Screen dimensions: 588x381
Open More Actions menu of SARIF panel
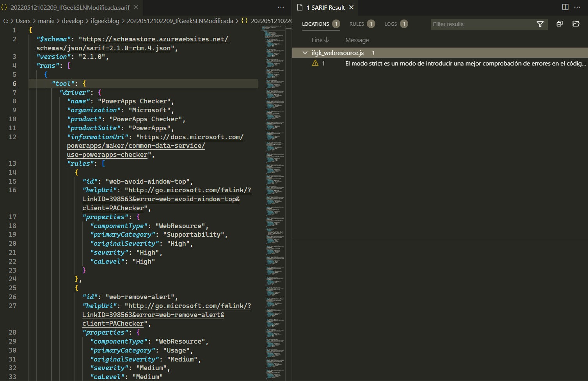point(577,7)
